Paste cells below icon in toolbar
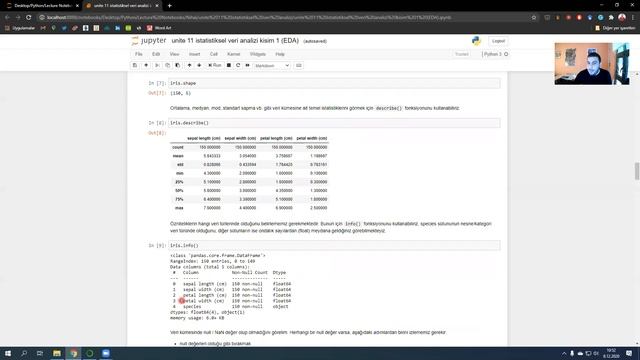This screenshot has height=360, width=640. (178, 65)
